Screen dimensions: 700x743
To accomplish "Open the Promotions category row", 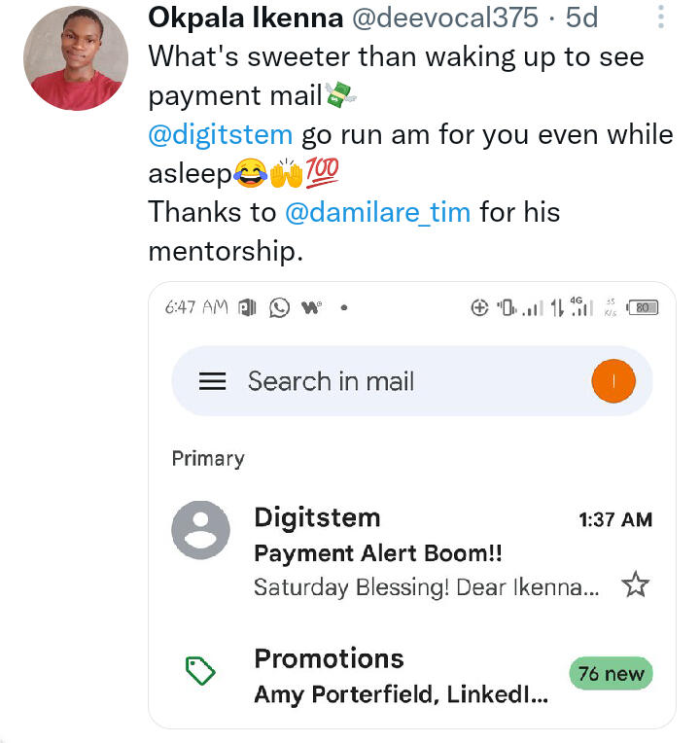I will pos(389,674).
